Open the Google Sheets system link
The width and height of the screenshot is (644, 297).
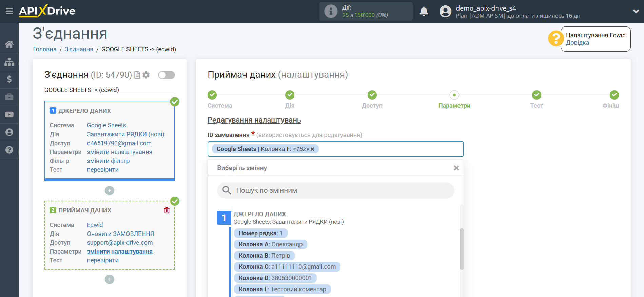tap(106, 125)
